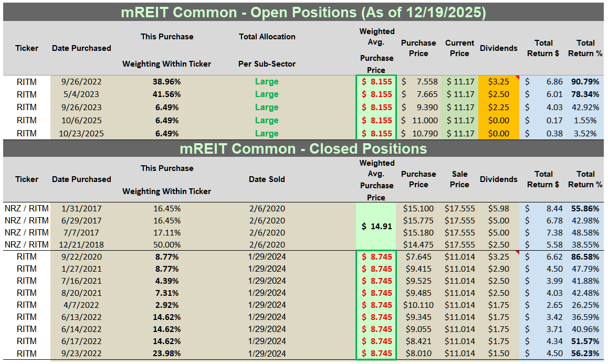The width and height of the screenshot is (608, 364).
Task: Click the 'Date Sold' column header
Action: click(x=267, y=179)
